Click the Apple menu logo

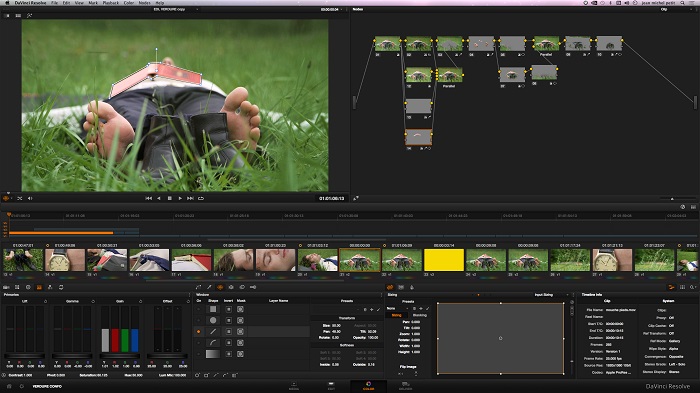(7, 3)
